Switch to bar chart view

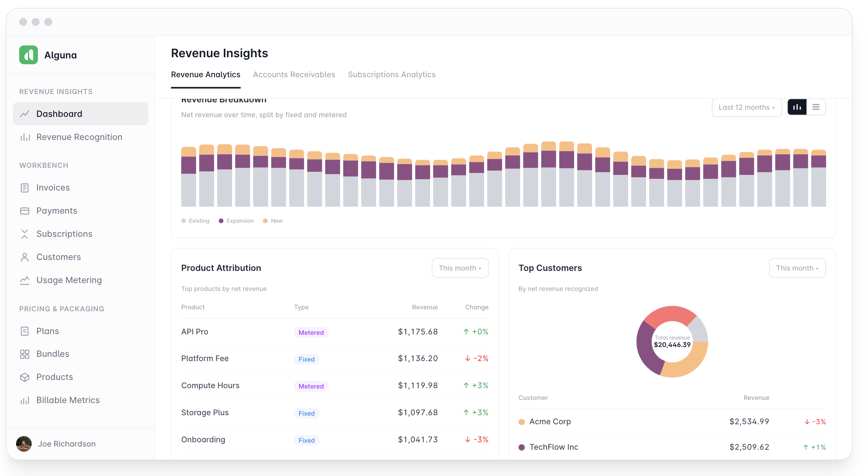coord(797,107)
